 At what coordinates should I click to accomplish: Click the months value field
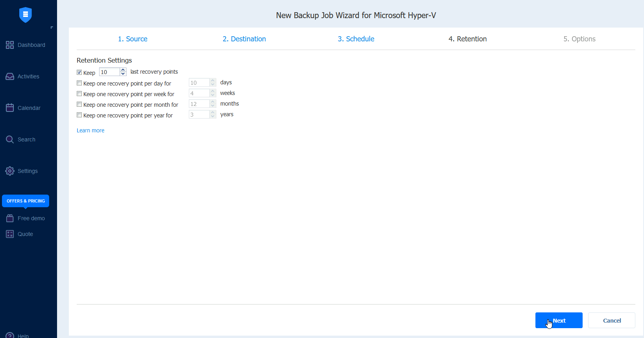pyautogui.click(x=199, y=104)
